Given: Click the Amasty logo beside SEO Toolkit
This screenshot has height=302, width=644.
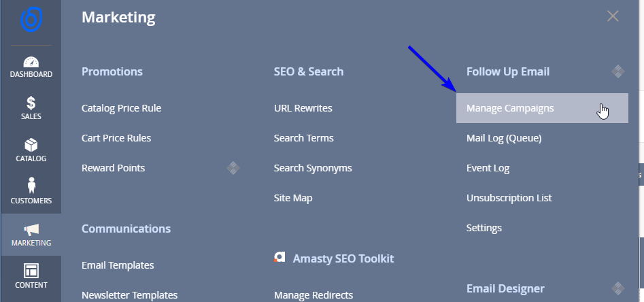Looking at the screenshot, I should point(279,258).
